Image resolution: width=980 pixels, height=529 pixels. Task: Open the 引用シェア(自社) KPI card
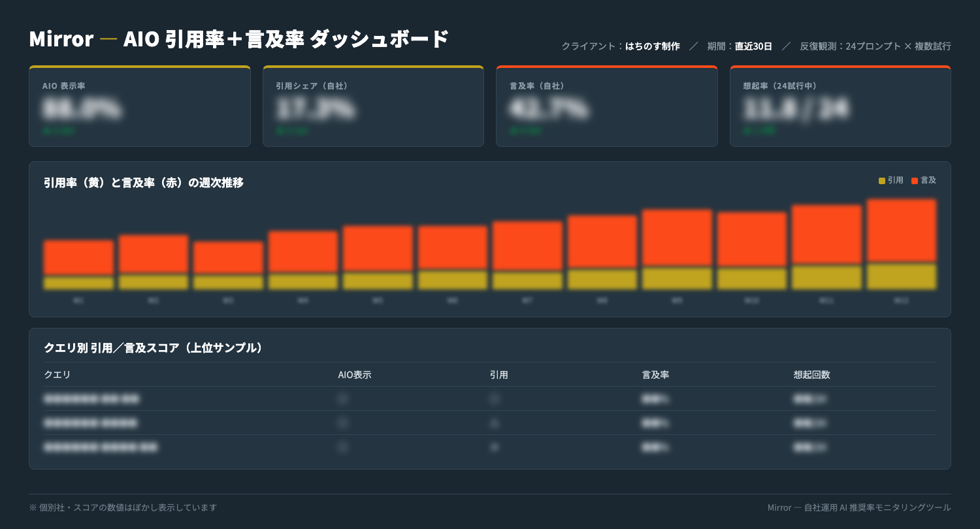pos(373,106)
